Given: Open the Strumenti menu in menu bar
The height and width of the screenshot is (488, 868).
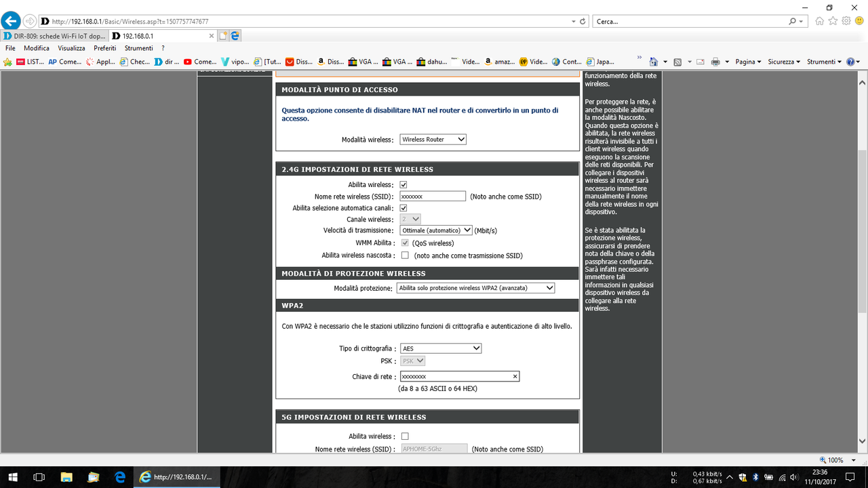Looking at the screenshot, I should pyautogui.click(x=138, y=48).
